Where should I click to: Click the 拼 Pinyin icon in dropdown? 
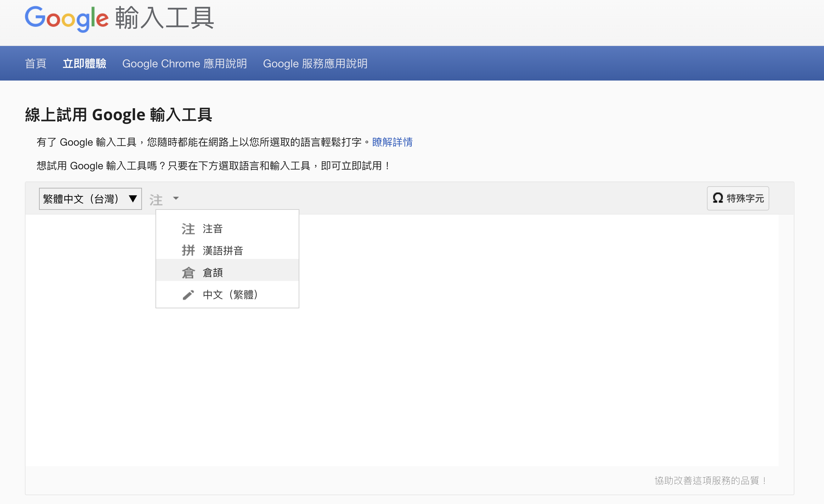click(188, 250)
